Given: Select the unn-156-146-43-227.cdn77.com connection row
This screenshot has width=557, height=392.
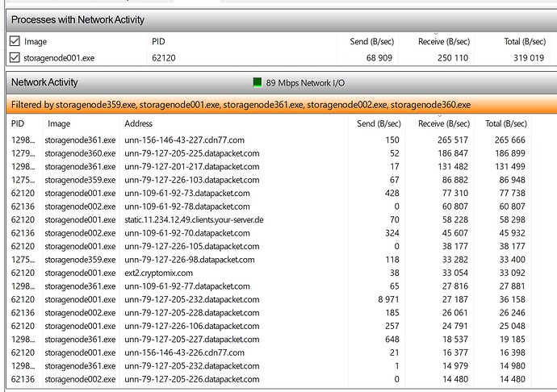Looking at the screenshot, I should (184, 140).
